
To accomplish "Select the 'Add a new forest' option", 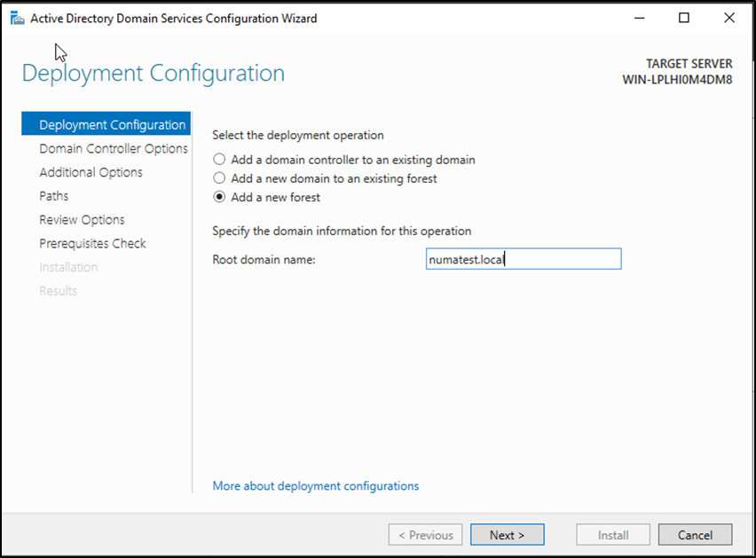I will pyautogui.click(x=219, y=197).
